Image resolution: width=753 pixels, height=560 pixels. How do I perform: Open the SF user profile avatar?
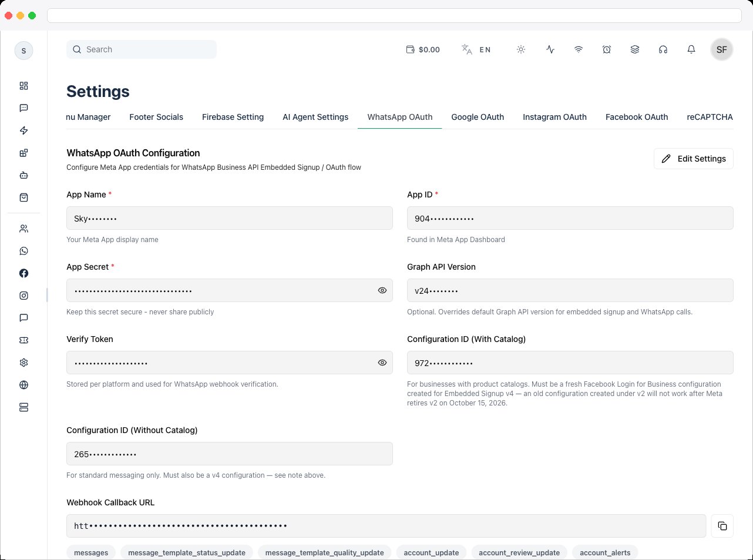(x=722, y=49)
